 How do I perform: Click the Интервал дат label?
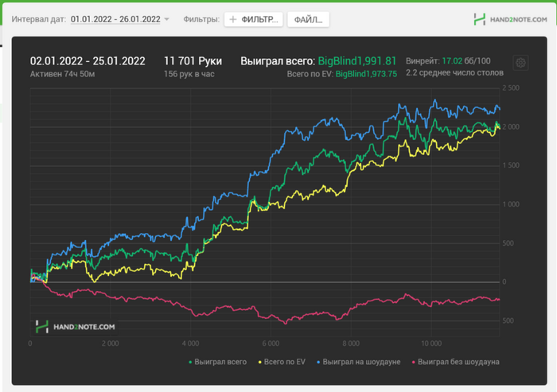point(39,19)
